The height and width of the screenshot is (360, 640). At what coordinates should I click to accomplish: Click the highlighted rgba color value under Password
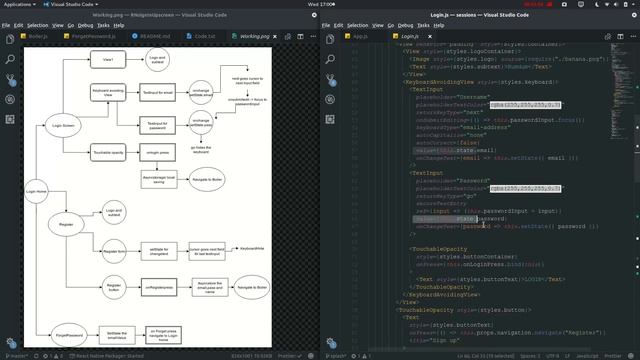tap(525, 189)
